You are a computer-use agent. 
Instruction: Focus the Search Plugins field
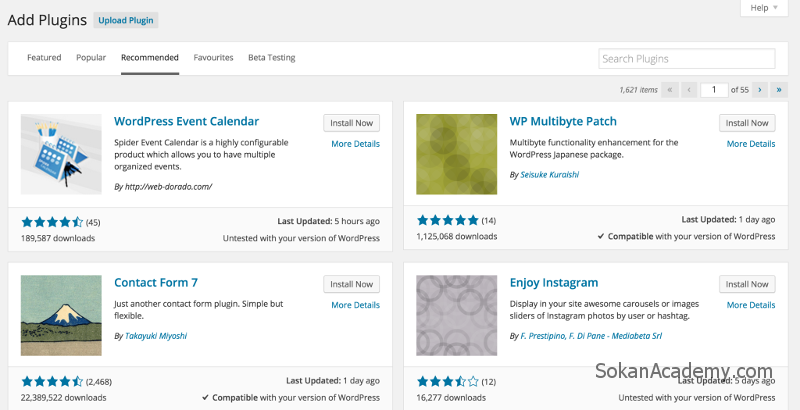(x=687, y=59)
